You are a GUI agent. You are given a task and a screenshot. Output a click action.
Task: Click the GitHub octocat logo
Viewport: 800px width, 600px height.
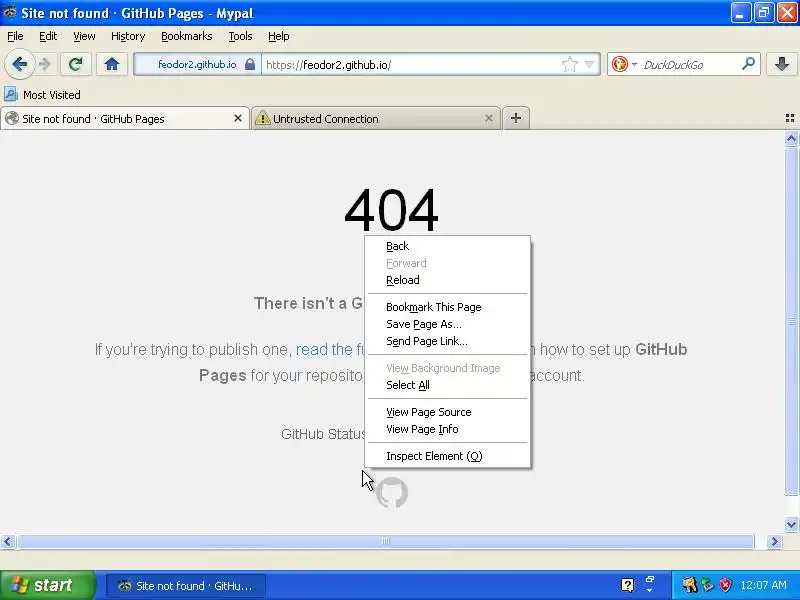point(392,492)
